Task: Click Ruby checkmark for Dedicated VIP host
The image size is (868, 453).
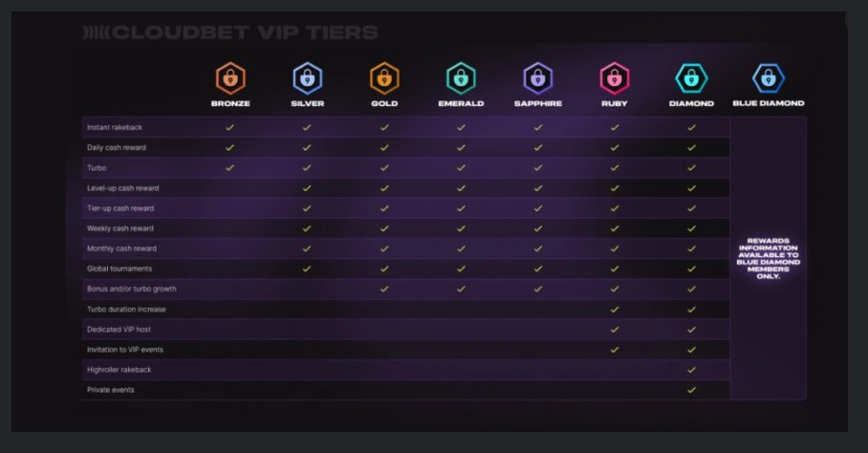Action: pyautogui.click(x=615, y=329)
